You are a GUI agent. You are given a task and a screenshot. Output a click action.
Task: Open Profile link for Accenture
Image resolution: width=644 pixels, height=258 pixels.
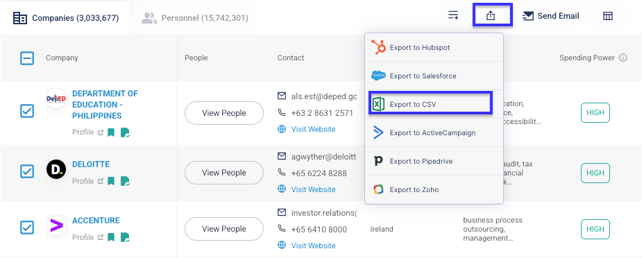click(x=87, y=237)
